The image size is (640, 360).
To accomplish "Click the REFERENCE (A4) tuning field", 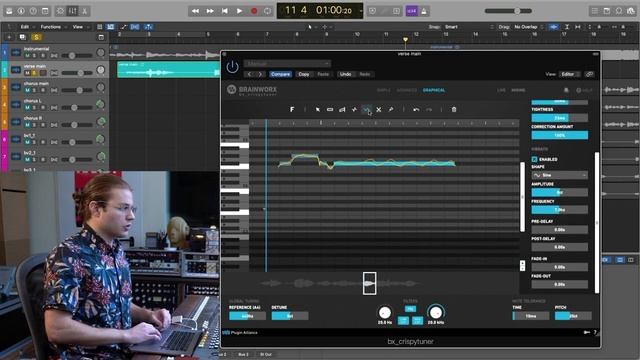I will click(x=247, y=316).
